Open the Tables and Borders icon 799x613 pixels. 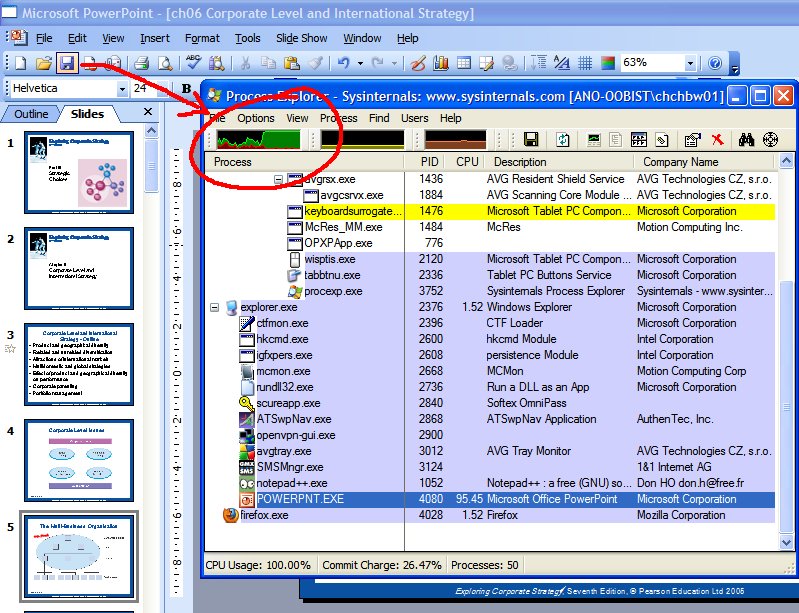[x=487, y=63]
